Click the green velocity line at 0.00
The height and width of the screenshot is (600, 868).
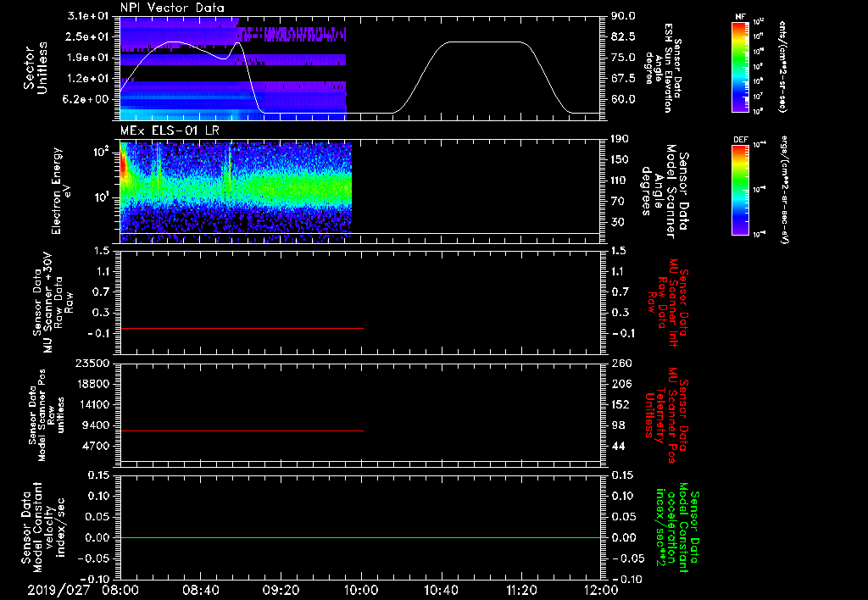pyautogui.click(x=360, y=537)
